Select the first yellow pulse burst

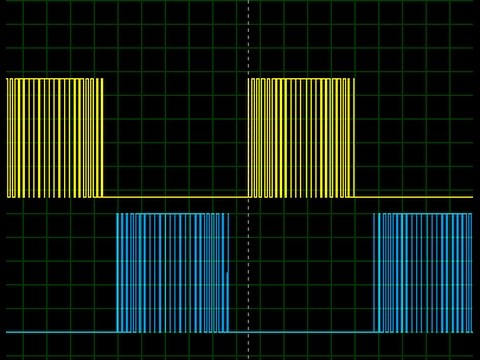click(x=55, y=138)
